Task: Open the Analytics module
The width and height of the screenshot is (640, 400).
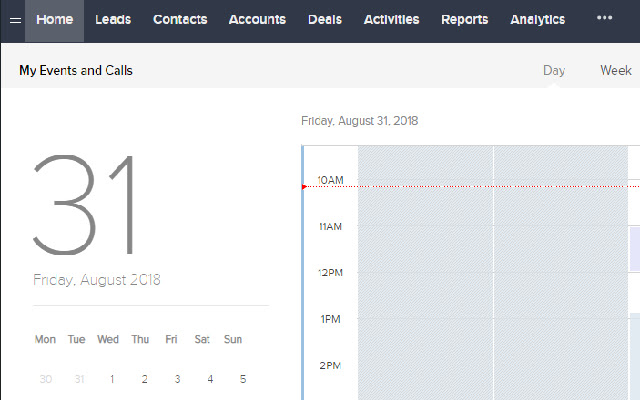Action: click(x=537, y=20)
